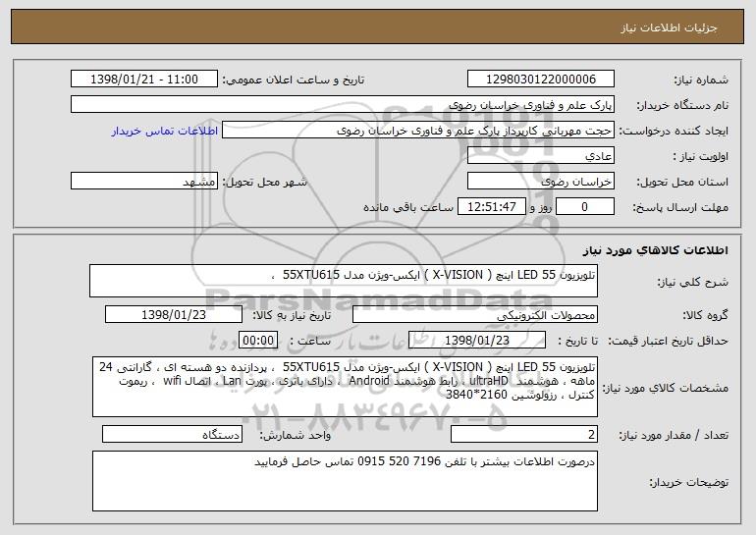Click the quantity field showing 2
Screen dimensions: 756x535
pyautogui.click(x=524, y=434)
